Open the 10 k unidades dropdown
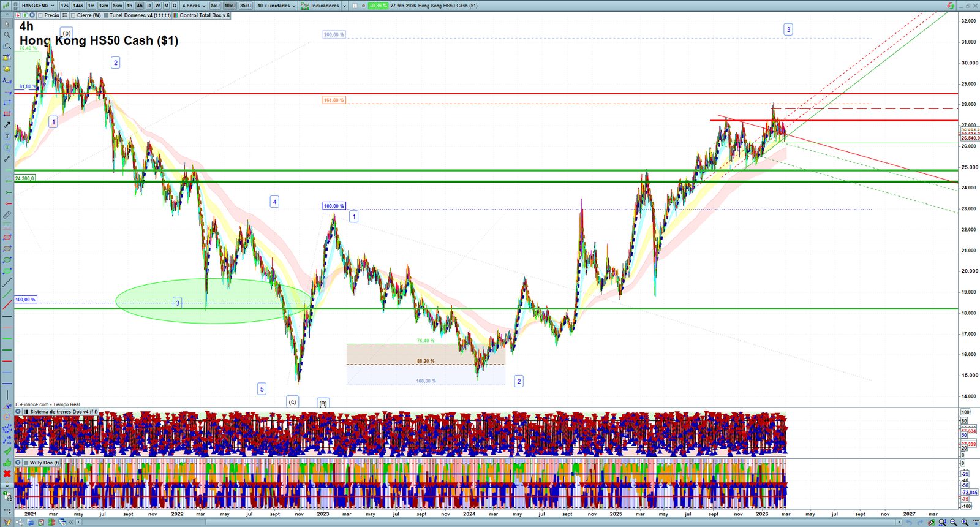The height and width of the screenshot is (527, 980). coord(276,6)
